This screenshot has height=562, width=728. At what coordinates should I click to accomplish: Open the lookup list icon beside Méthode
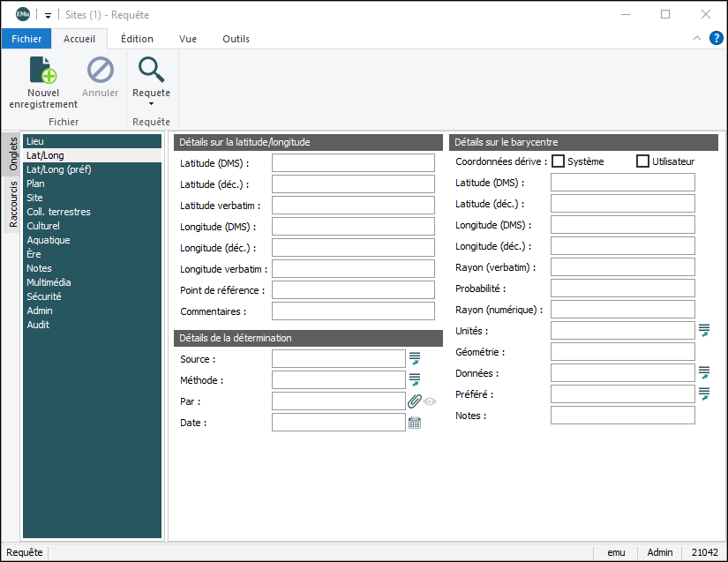415,379
